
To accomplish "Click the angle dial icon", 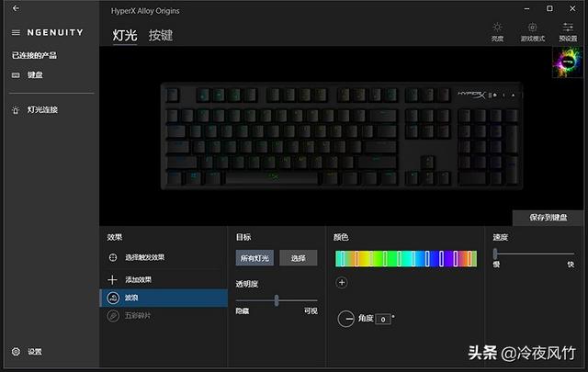I will pyautogui.click(x=345, y=319).
